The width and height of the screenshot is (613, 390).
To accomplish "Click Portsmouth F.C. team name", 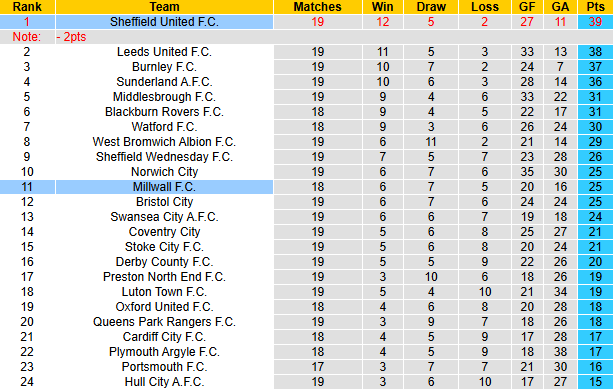I will click(x=164, y=367).
